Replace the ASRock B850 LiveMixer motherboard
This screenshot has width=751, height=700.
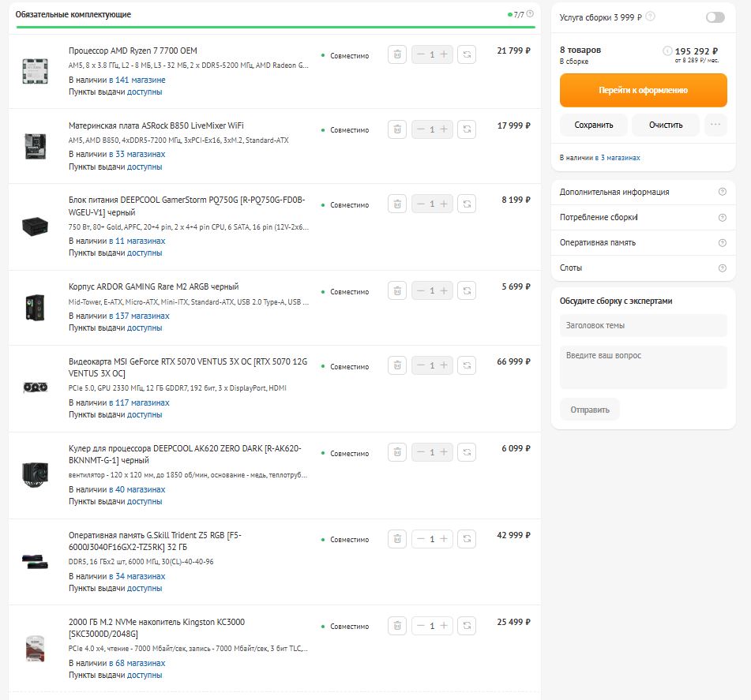(467, 129)
